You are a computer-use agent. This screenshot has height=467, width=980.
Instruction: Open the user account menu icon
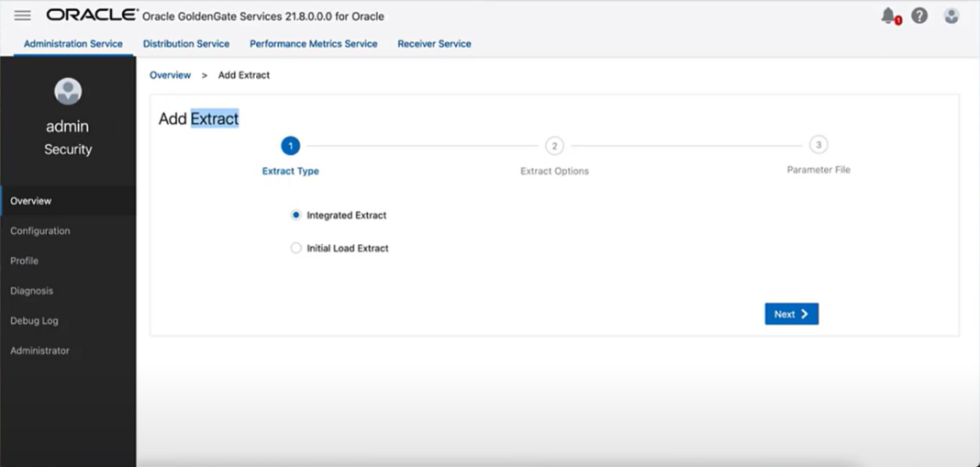952,16
